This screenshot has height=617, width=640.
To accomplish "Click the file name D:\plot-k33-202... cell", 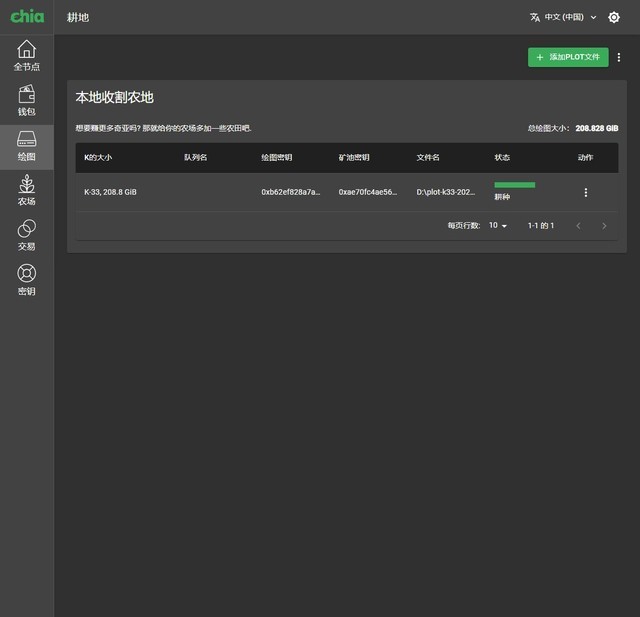I will (x=446, y=192).
